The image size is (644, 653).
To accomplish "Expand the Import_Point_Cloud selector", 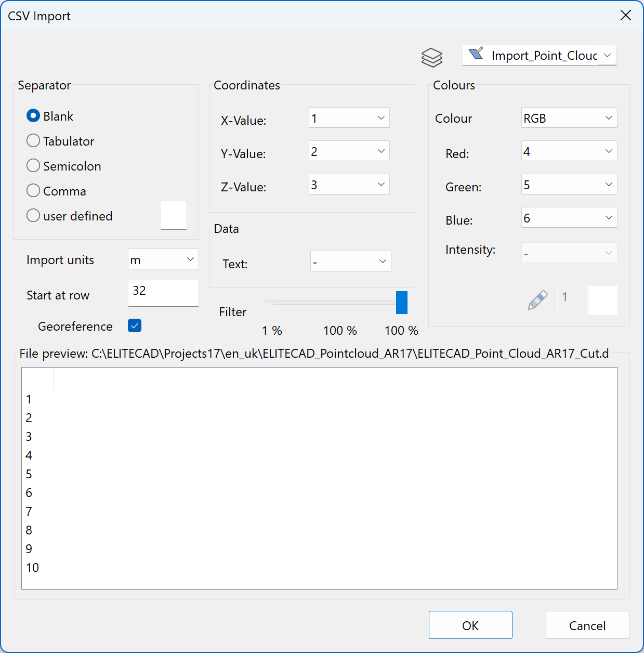I will click(607, 55).
